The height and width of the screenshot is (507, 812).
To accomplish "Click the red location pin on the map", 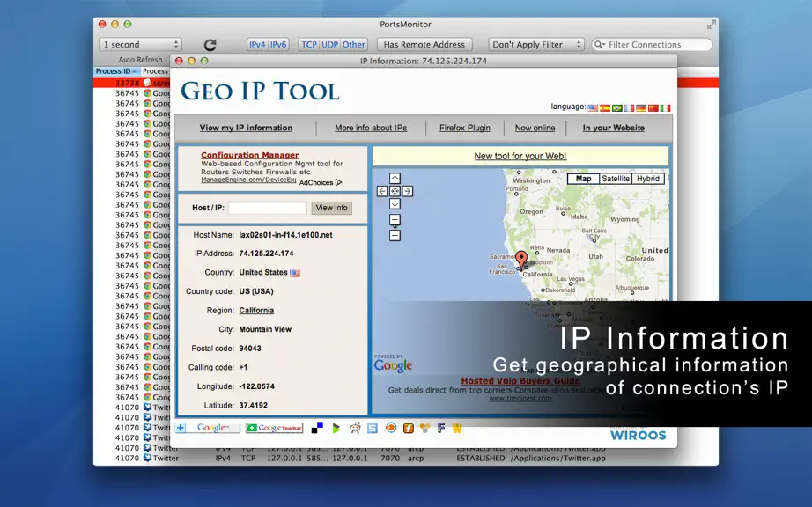I will (x=521, y=259).
